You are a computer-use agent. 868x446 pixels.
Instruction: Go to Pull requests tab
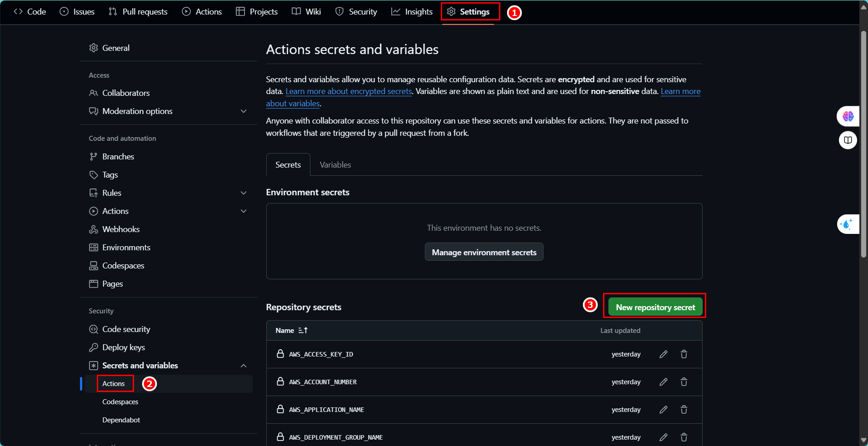[138, 12]
